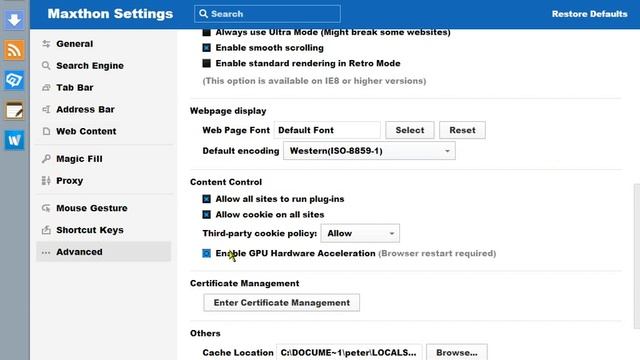Disable smooth scrolling checkbox
640x360 pixels.
point(207,48)
